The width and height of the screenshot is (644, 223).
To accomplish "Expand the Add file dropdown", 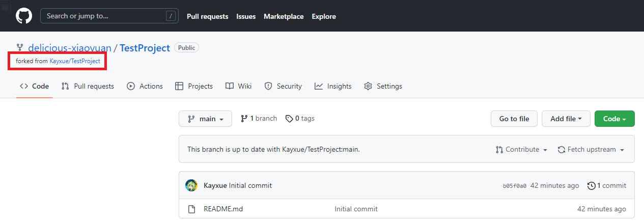I will pyautogui.click(x=565, y=119).
